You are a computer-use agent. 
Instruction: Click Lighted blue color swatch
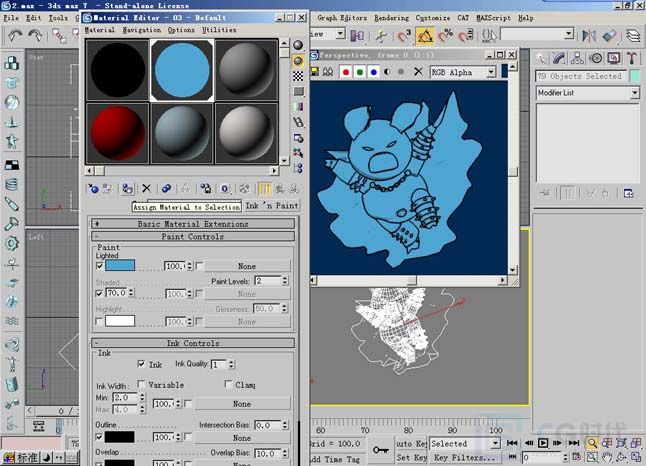[120, 265]
